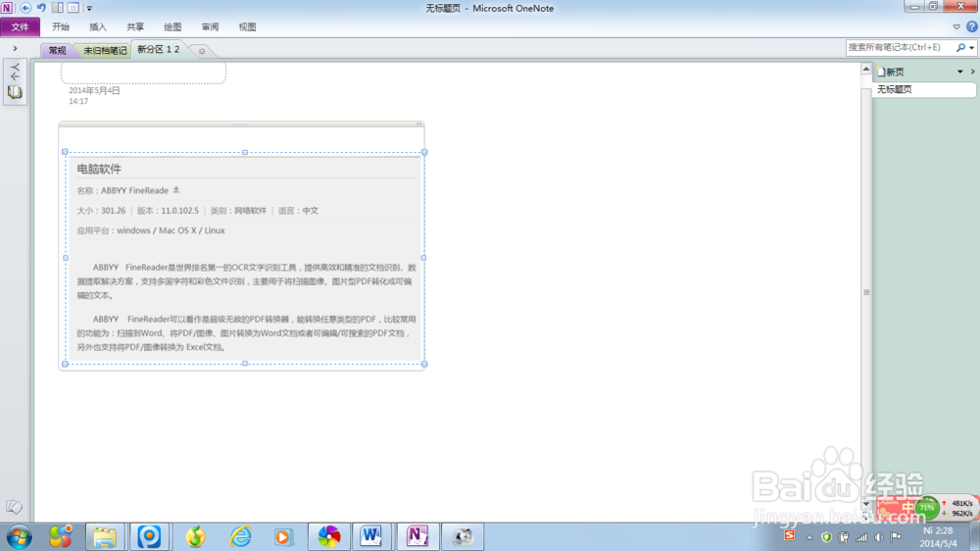The width and height of the screenshot is (980, 551).
Task: Open OneNote Help question mark icon
Action: [971, 26]
